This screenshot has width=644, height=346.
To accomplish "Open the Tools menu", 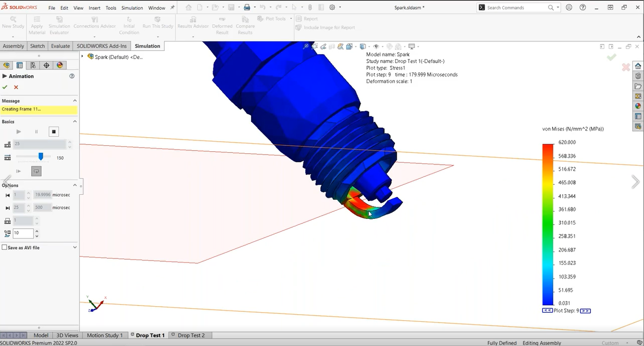I will click(111, 8).
